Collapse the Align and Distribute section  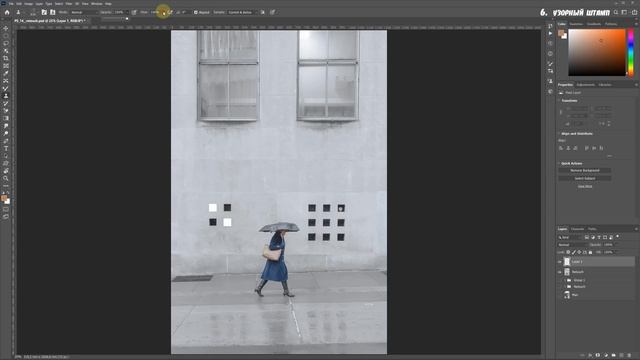click(x=559, y=133)
